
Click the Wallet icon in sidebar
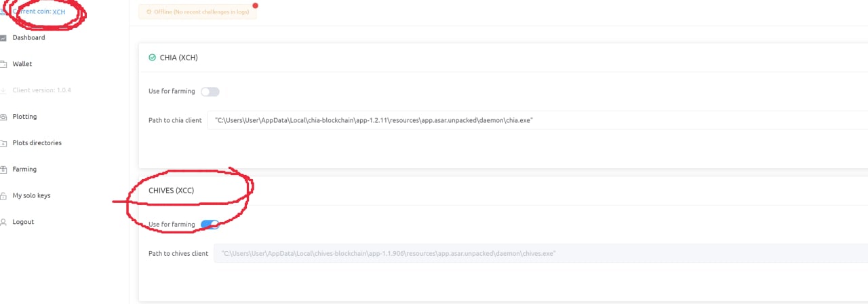(x=3, y=64)
